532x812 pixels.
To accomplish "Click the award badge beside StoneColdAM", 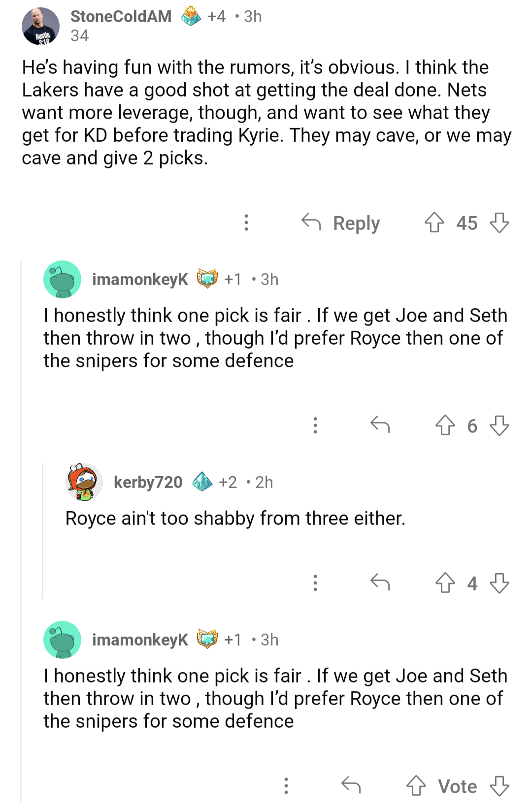I will tap(191, 16).
